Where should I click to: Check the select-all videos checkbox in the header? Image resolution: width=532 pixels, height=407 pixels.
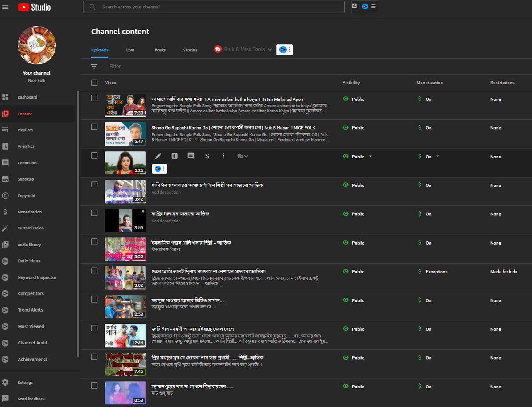coord(94,83)
